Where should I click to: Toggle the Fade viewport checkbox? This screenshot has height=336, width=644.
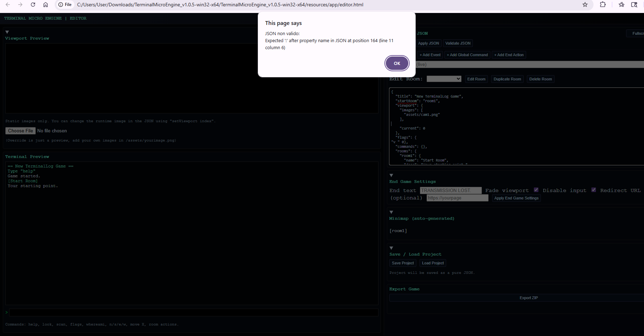(536, 190)
